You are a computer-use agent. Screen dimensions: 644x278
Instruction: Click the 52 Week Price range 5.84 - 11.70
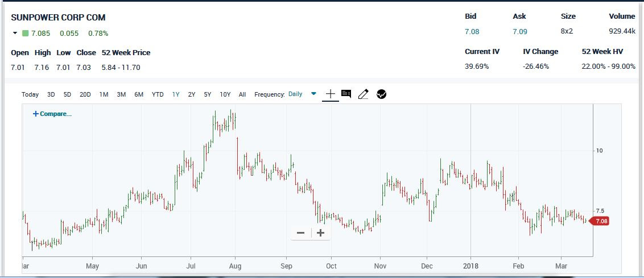(x=121, y=68)
